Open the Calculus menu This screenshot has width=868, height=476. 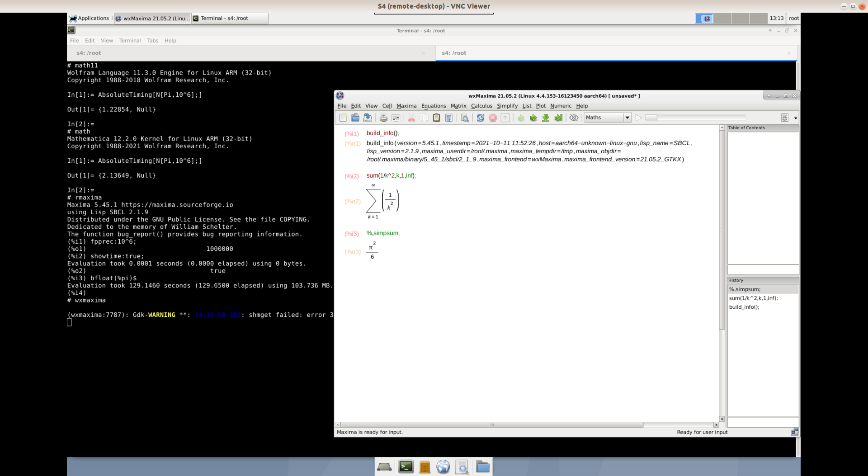point(481,106)
